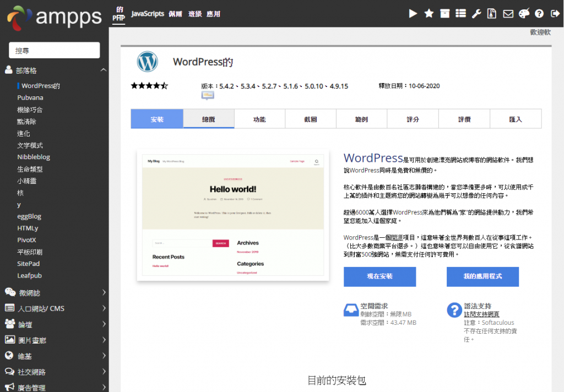Select eggBlog in the sidebar

pyautogui.click(x=29, y=216)
